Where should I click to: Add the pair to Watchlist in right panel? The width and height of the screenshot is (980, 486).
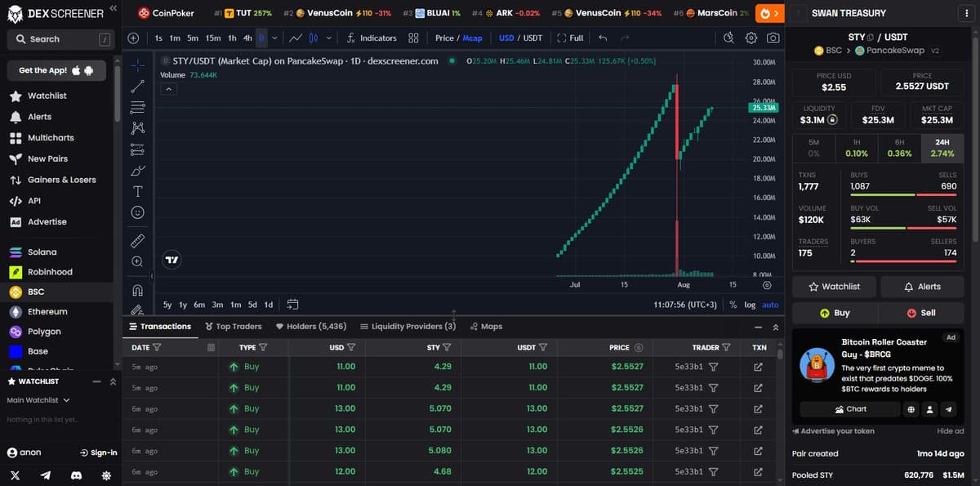pyautogui.click(x=834, y=287)
